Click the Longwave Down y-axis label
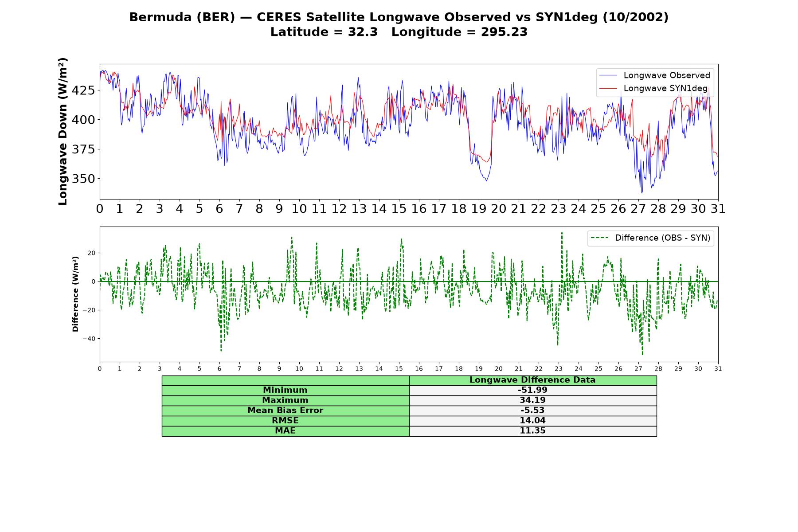The height and width of the screenshot is (532, 798). pos(63,131)
